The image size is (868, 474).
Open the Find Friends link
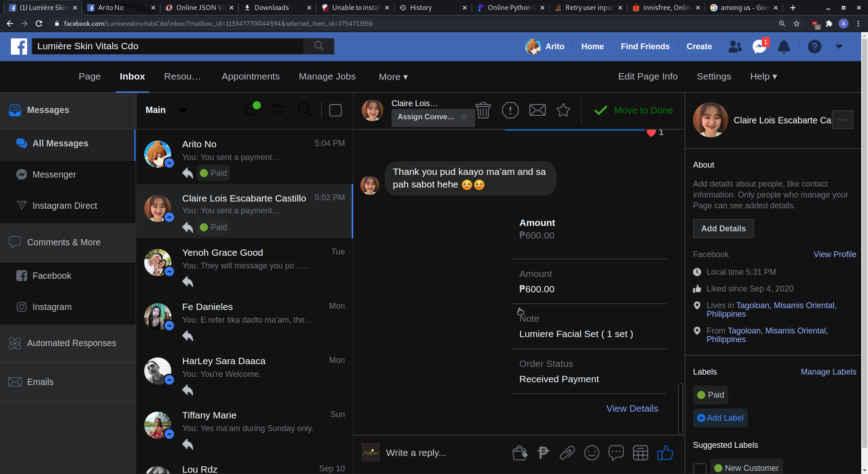645,47
